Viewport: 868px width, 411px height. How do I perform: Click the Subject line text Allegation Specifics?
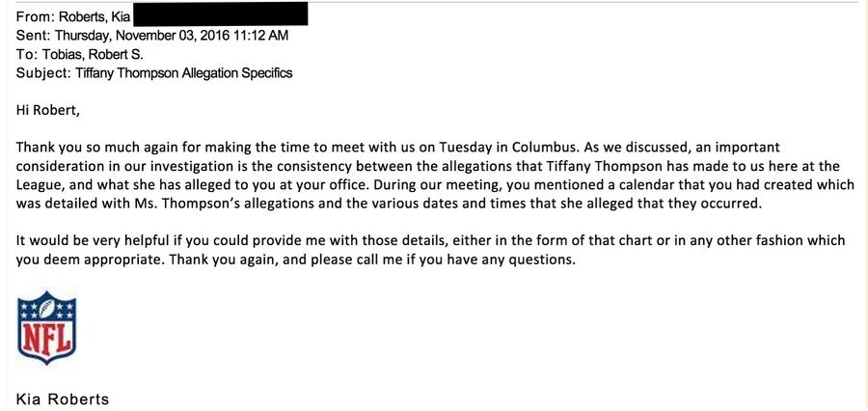tap(237, 73)
